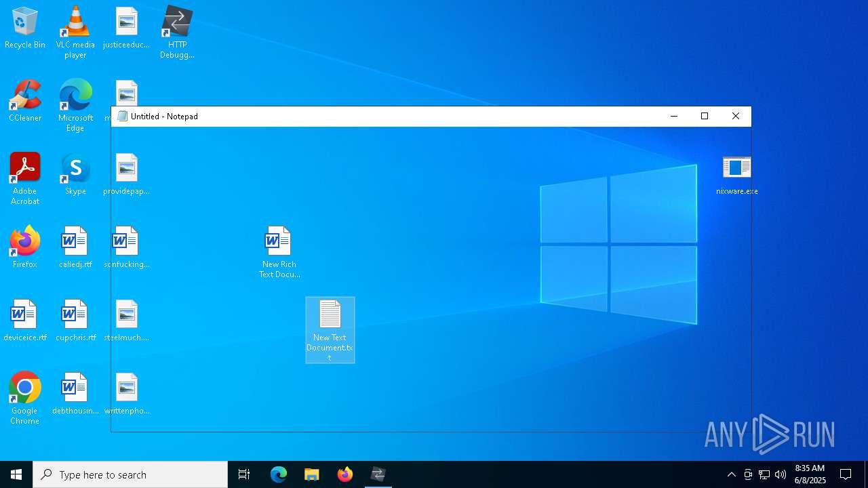Switch to HTTP Debugger taskbar app
This screenshot has height=488, width=868.
(x=378, y=474)
